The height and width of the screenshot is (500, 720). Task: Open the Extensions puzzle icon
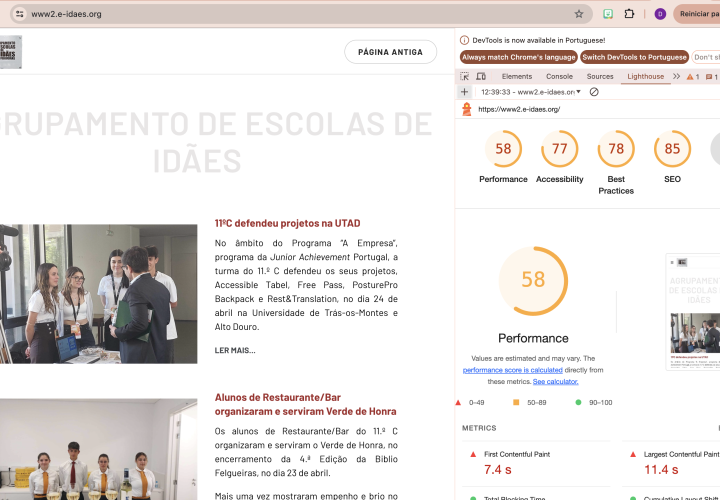pyautogui.click(x=629, y=14)
